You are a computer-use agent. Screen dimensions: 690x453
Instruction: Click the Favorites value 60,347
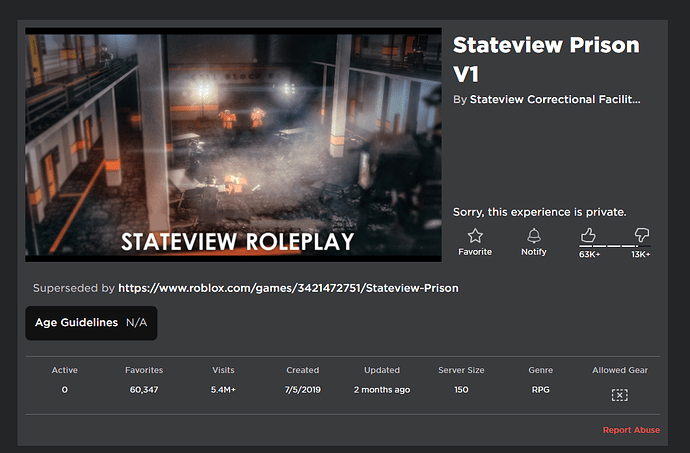[144, 390]
